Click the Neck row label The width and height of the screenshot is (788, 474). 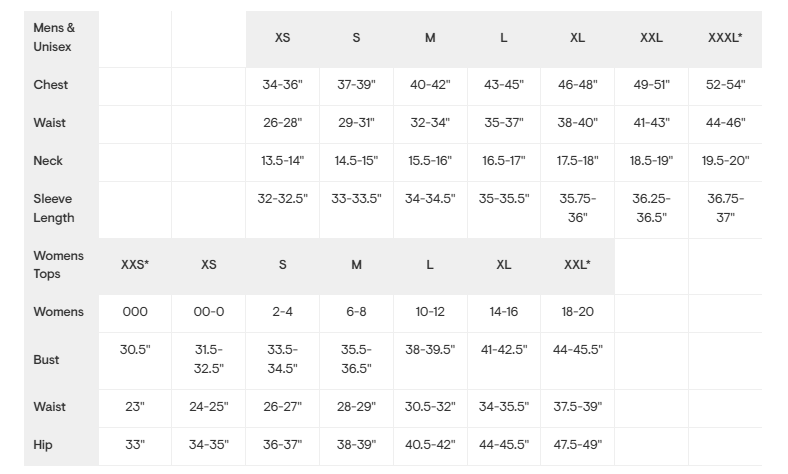(48, 161)
